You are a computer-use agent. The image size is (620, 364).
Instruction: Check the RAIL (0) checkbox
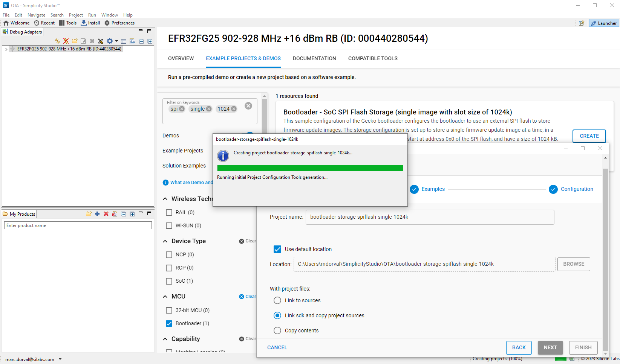tap(169, 212)
